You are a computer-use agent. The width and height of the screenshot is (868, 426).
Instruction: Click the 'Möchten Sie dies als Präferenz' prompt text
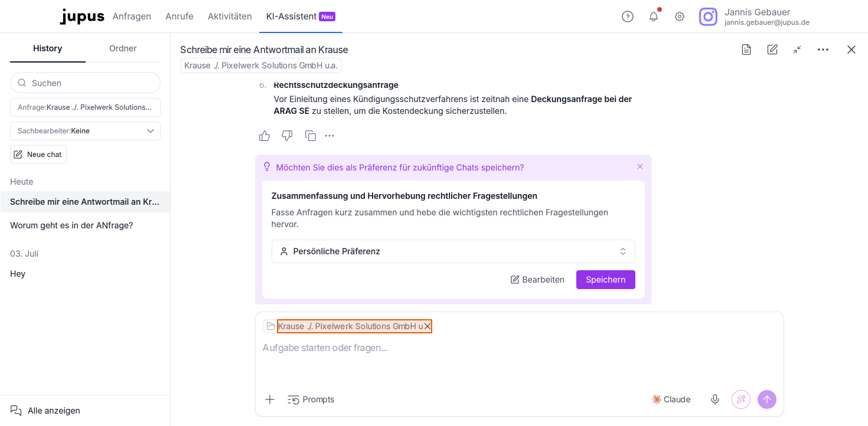pyautogui.click(x=400, y=168)
